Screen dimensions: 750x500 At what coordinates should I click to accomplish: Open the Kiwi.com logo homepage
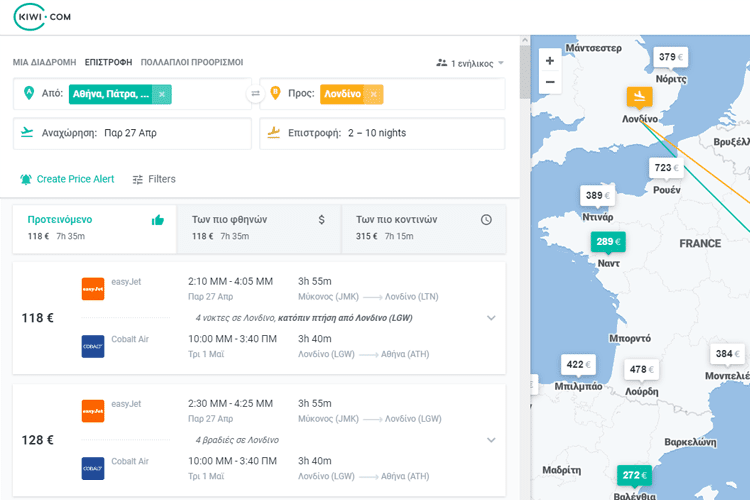(x=43, y=17)
